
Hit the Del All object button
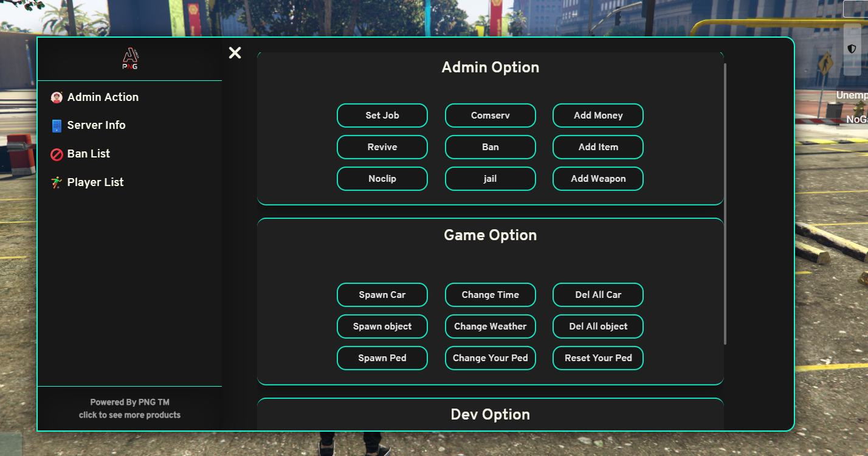tap(598, 326)
